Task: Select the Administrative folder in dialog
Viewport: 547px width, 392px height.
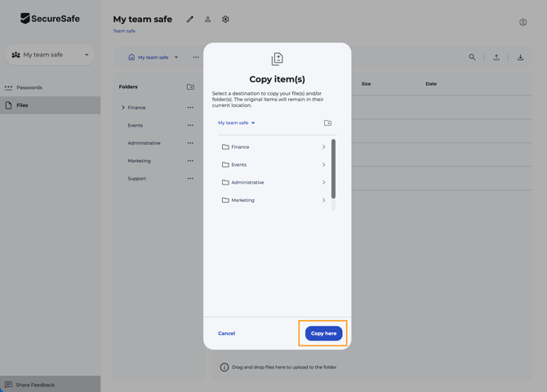Action: tap(247, 182)
